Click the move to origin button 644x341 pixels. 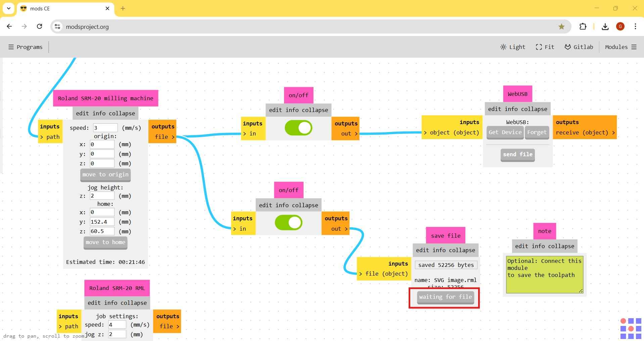pos(105,175)
